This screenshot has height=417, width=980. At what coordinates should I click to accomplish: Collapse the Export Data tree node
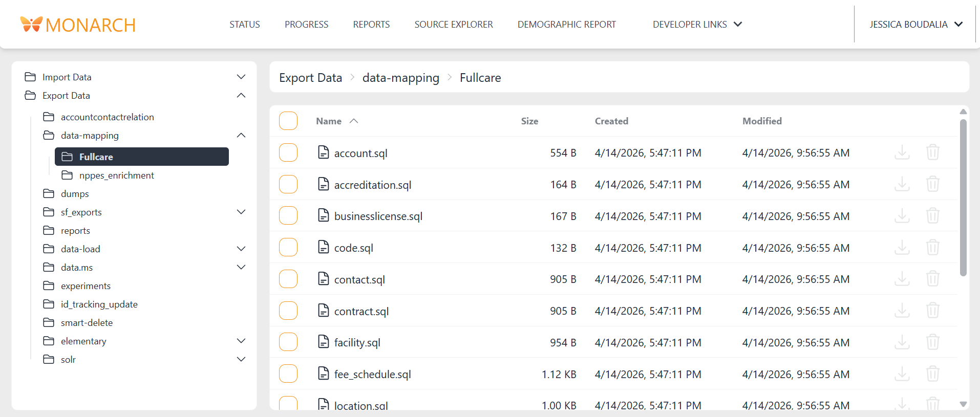(241, 95)
